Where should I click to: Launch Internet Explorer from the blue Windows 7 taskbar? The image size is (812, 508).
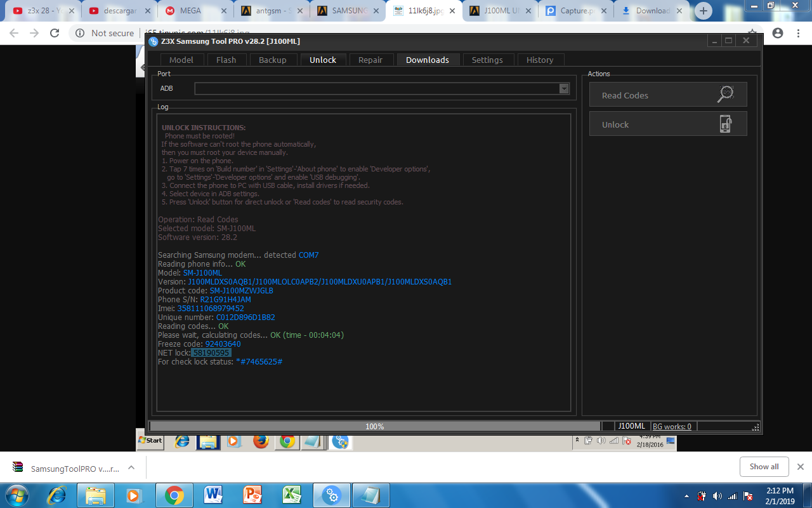coord(56,495)
